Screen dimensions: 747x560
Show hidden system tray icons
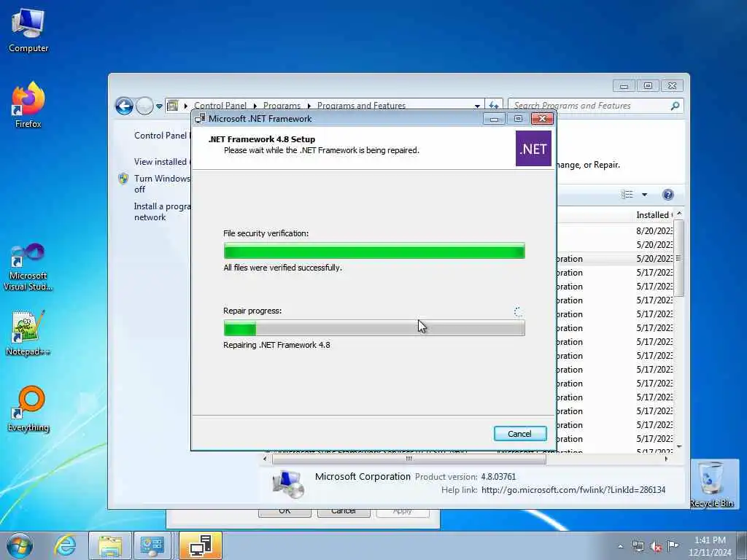click(x=620, y=546)
